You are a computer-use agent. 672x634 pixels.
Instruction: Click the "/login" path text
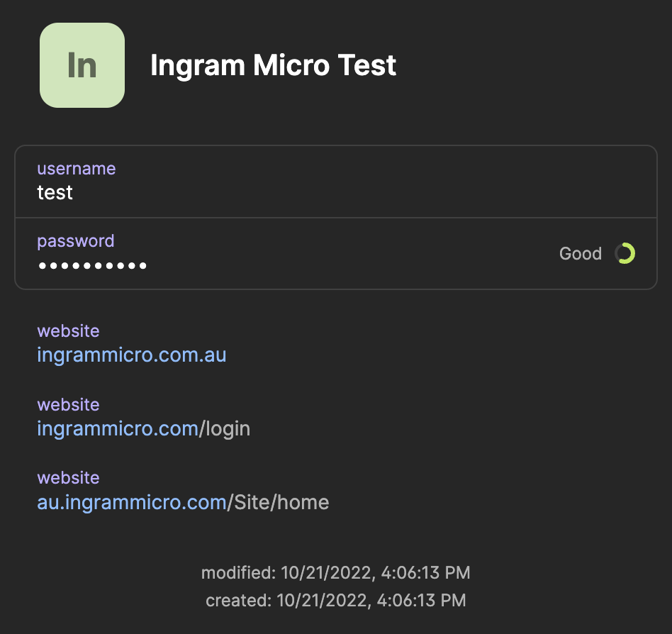(225, 428)
